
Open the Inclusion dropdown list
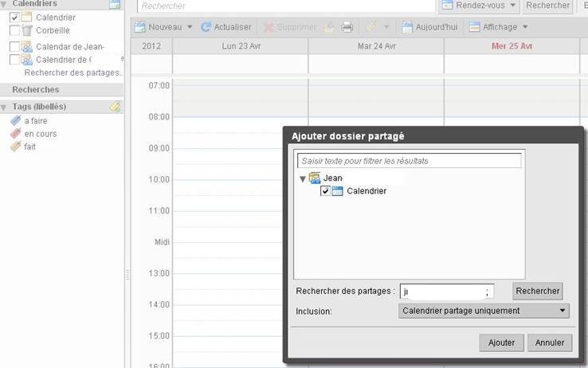[x=484, y=311]
